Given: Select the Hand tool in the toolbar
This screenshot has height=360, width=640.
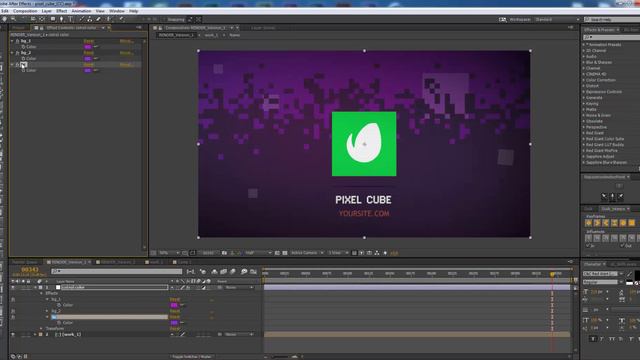Looking at the screenshot, I should 4,19.
